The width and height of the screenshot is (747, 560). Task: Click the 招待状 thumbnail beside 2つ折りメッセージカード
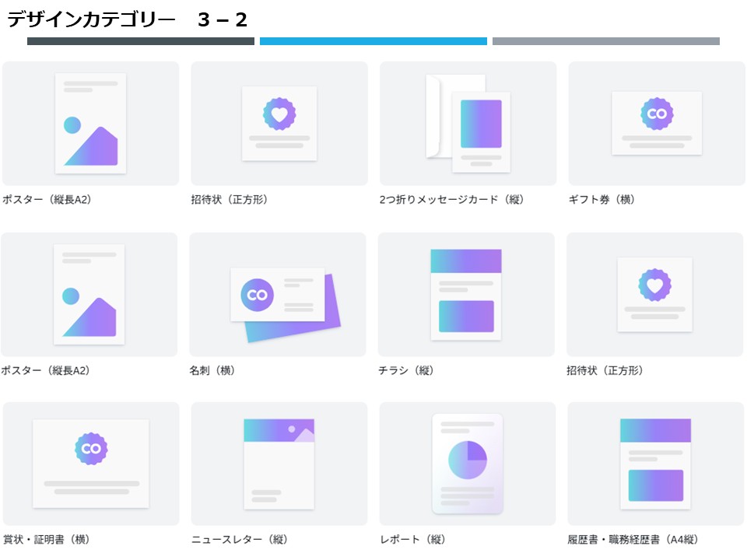279,124
